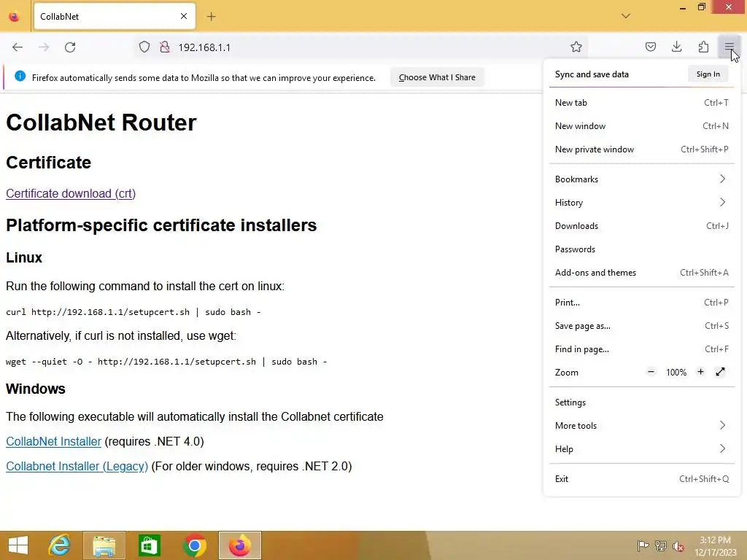Open Passwords from the menu
747x560 pixels.
tap(642, 249)
